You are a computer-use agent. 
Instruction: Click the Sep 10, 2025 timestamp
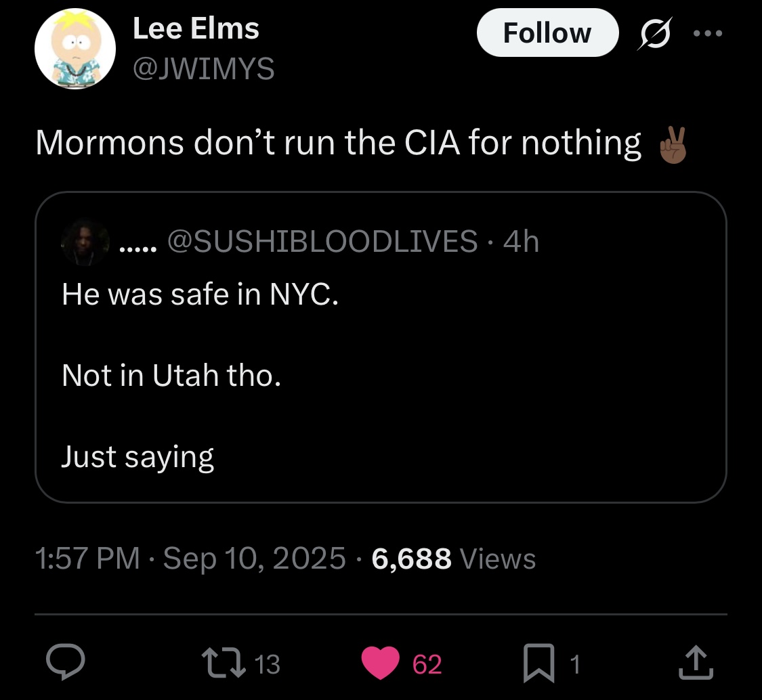click(254, 559)
